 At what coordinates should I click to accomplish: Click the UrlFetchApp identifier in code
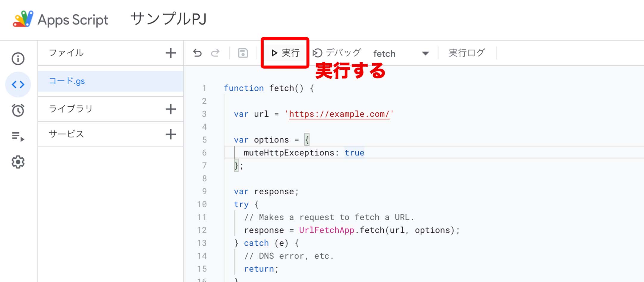tap(326, 230)
